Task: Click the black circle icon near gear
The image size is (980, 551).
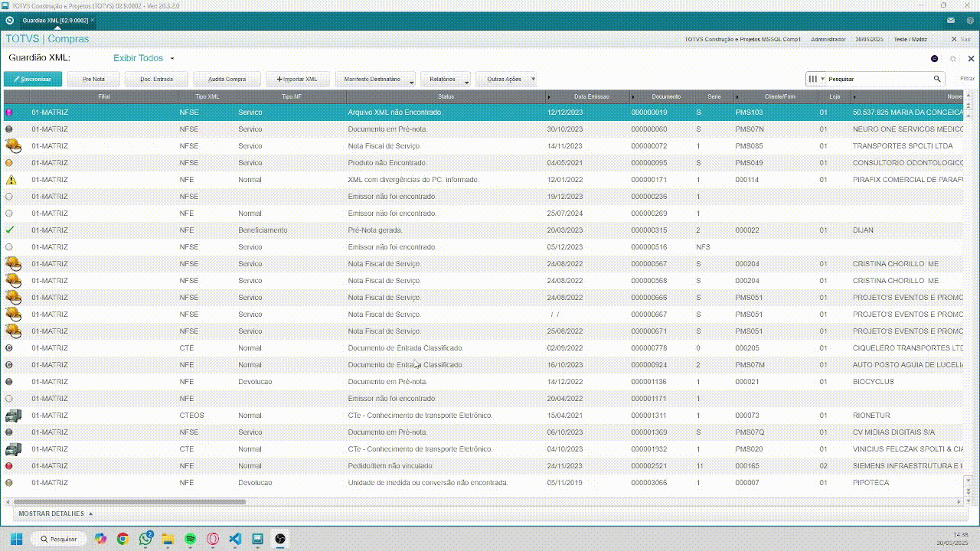Action: click(934, 59)
